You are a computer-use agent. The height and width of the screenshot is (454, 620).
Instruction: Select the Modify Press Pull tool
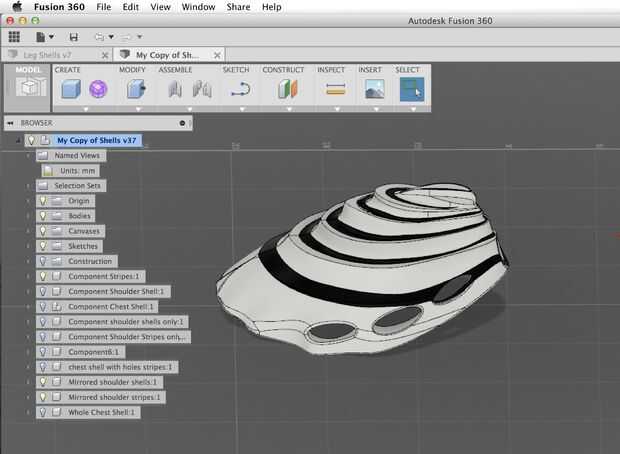[136, 89]
